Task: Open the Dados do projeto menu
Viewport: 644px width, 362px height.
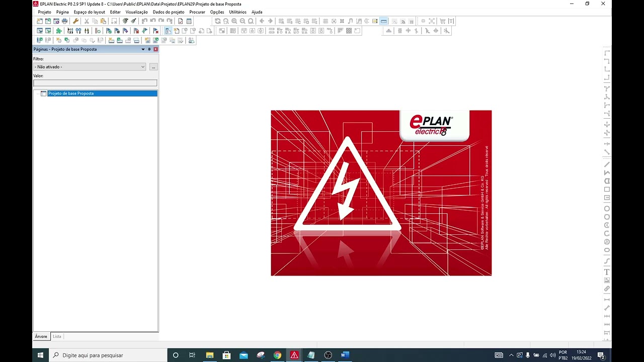Action: pos(169,12)
